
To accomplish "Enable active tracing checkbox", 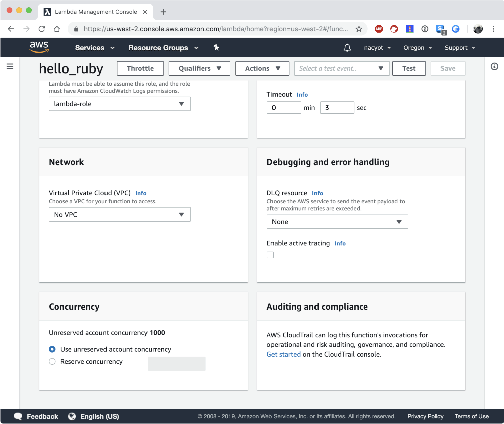I will point(270,255).
